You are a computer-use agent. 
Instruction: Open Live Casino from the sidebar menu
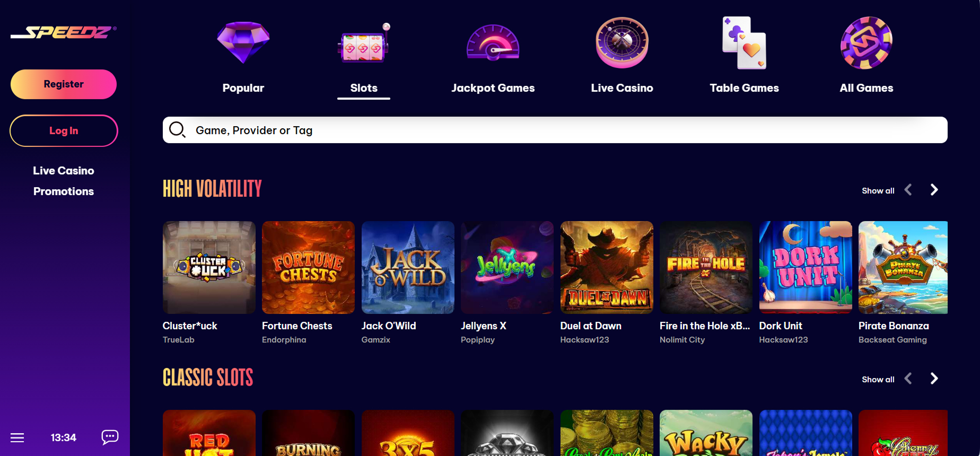click(x=64, y=171)
